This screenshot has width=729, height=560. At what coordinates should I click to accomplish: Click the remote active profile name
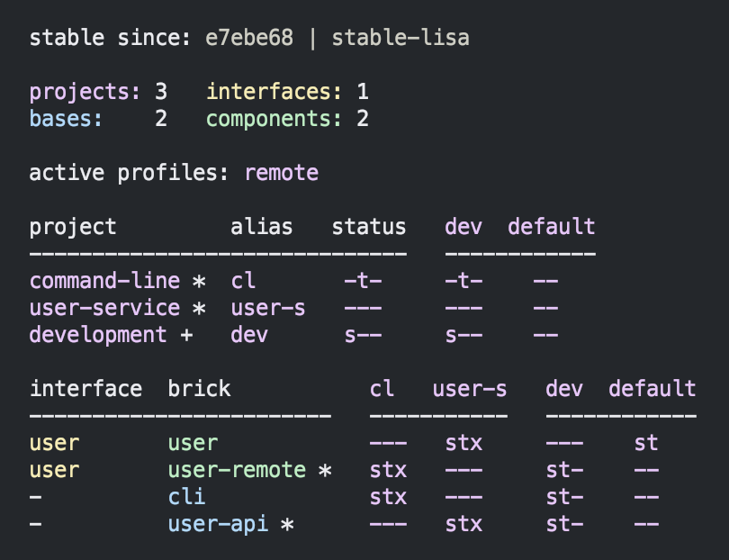point(282,173)
